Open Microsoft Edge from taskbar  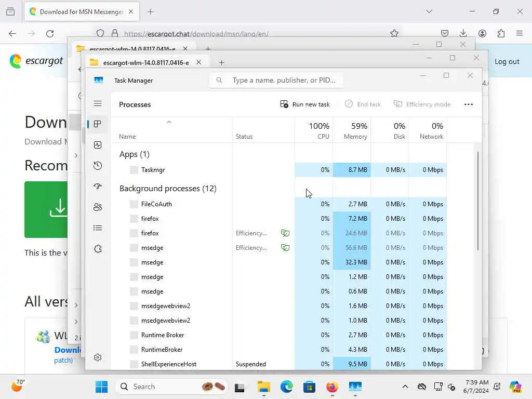pyautogui.click(x=286, y=387)
